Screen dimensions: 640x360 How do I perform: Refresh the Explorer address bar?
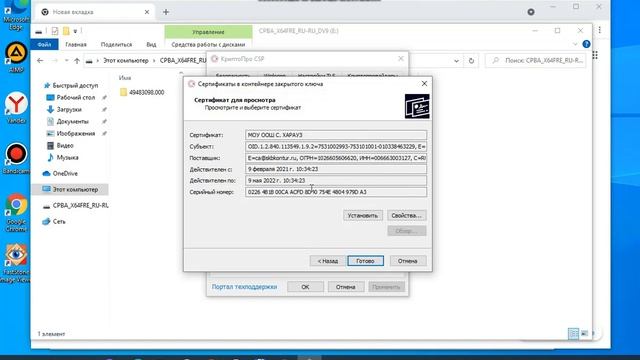pos(471,61)
